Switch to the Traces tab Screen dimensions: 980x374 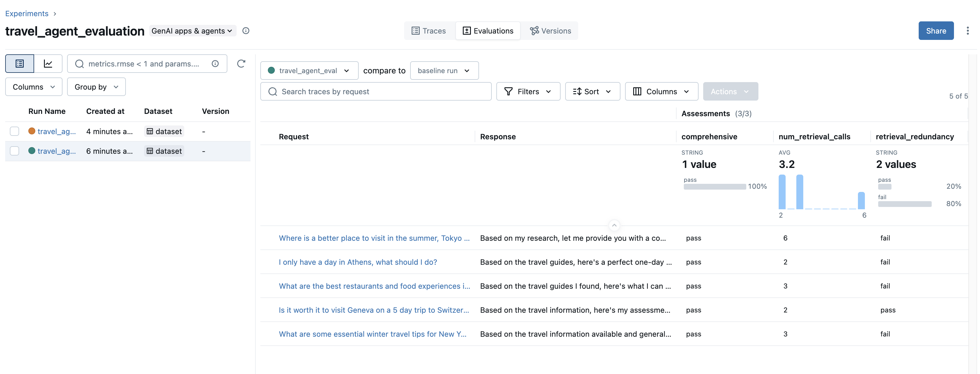pos(429,31)
